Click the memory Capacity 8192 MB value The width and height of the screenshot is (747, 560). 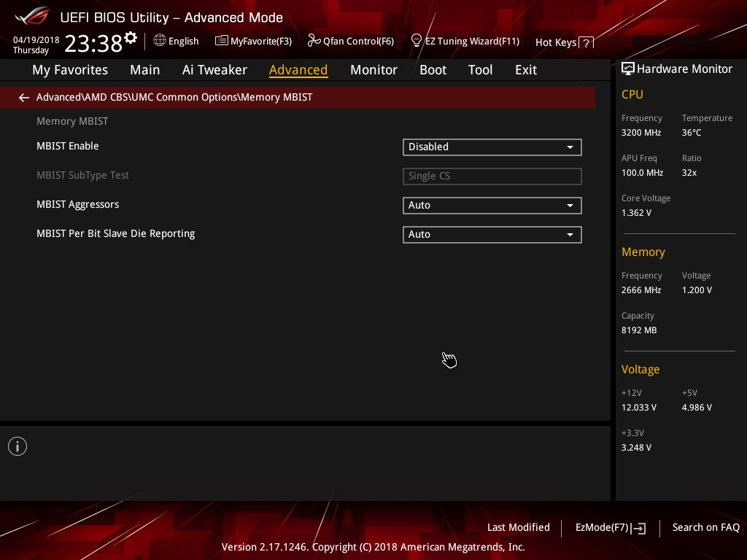click(639, 330)
